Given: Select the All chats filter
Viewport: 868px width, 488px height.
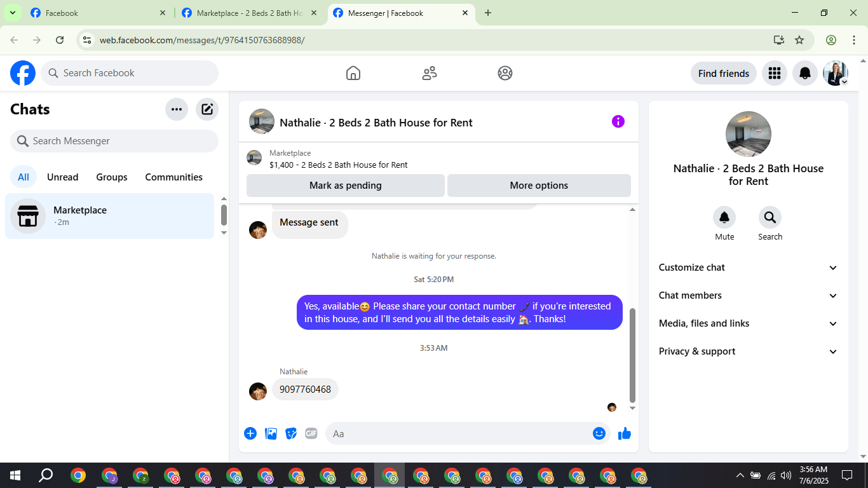Looking at the screenshot, I should point(24,177).
